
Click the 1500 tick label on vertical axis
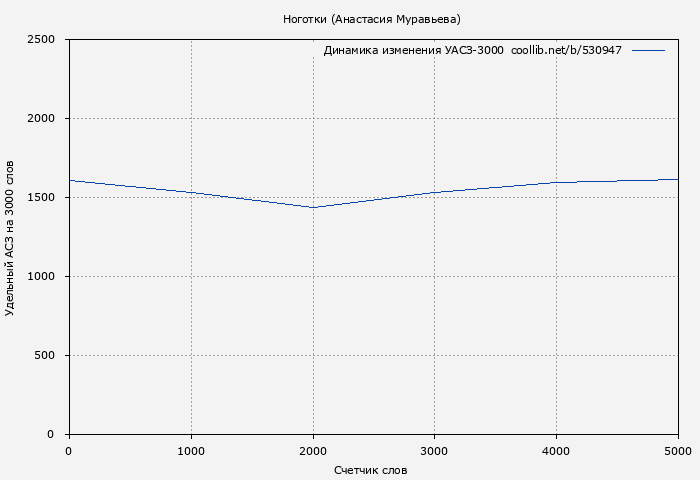tap(40, 198)
